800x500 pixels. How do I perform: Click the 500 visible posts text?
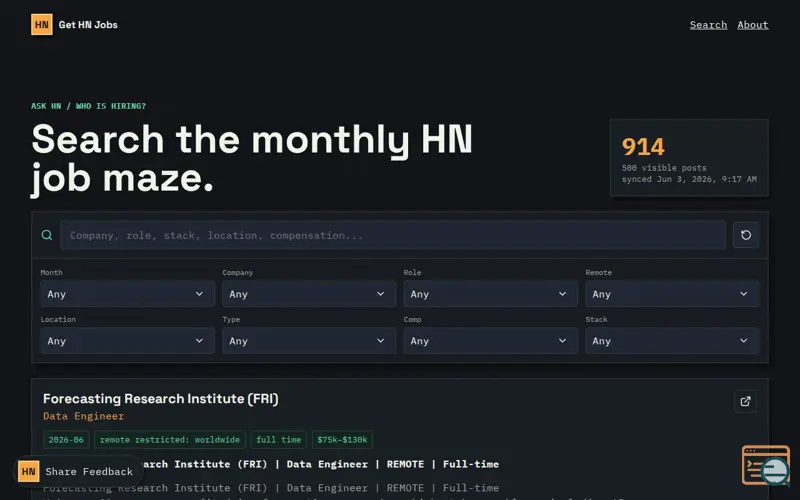point(664,168)
